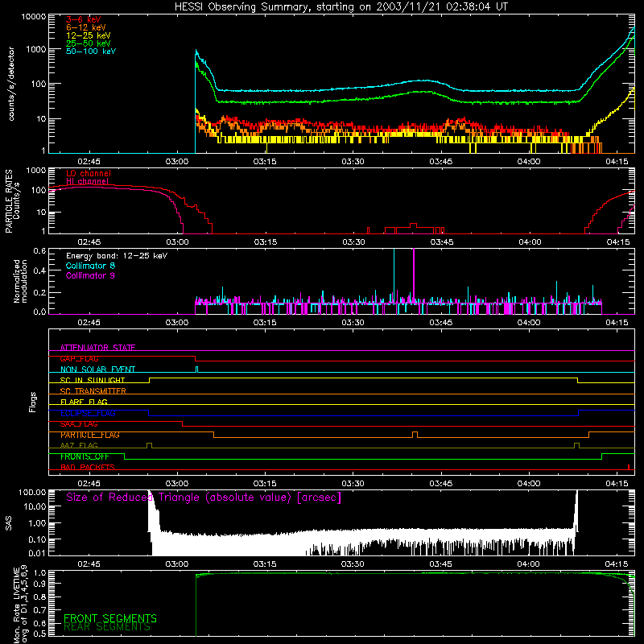
Task: Select the 25-50 keV legend label
Action: click(x=89, y=43)
